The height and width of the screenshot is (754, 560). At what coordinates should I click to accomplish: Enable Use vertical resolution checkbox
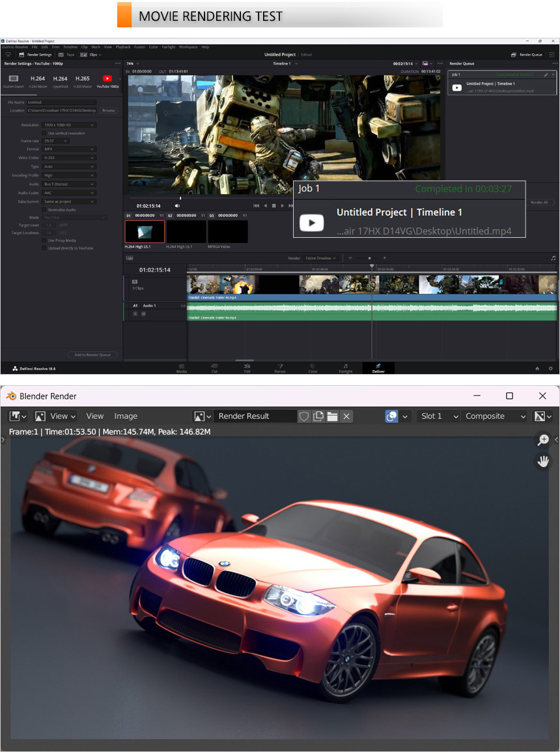pos(44,133)
